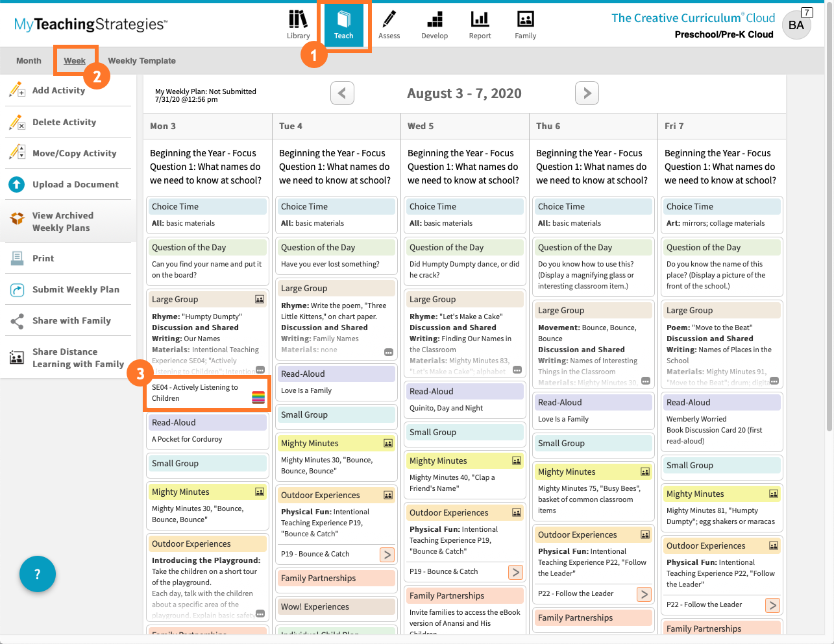Expand P22 Follow the Leader on Thursday
The width and height of the screenshot is (834, 644).
[644, 594]
